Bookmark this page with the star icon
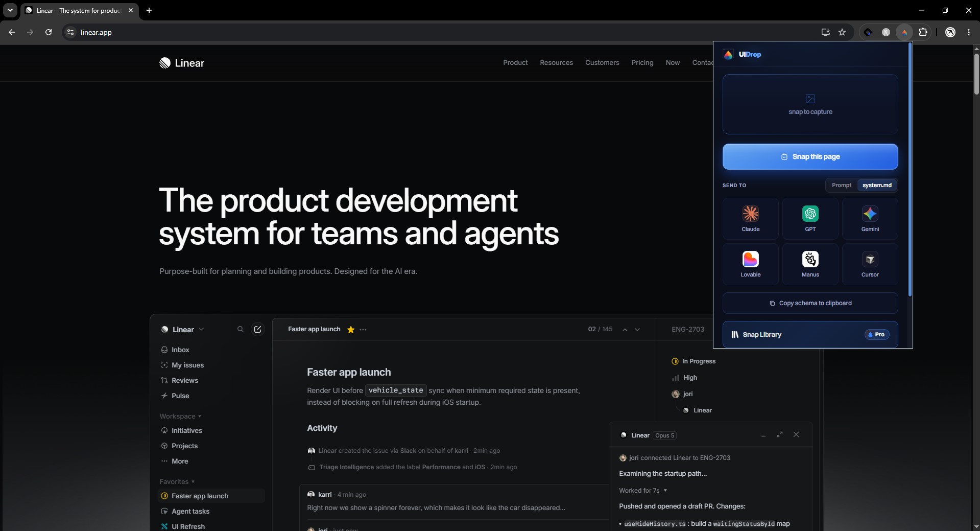Viewport: 980px width, 531px height. pyautogui.click(x=842, y=32)
